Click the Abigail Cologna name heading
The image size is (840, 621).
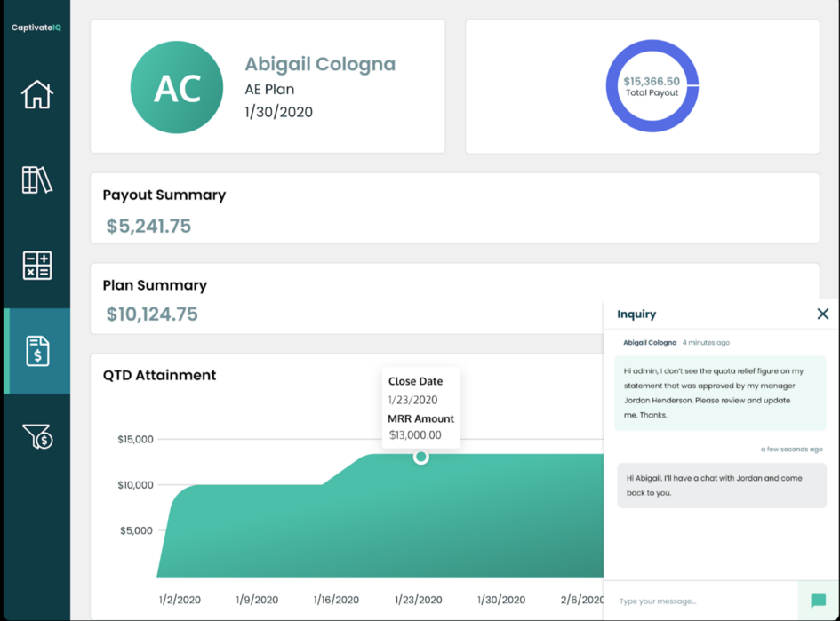(320, 64)
